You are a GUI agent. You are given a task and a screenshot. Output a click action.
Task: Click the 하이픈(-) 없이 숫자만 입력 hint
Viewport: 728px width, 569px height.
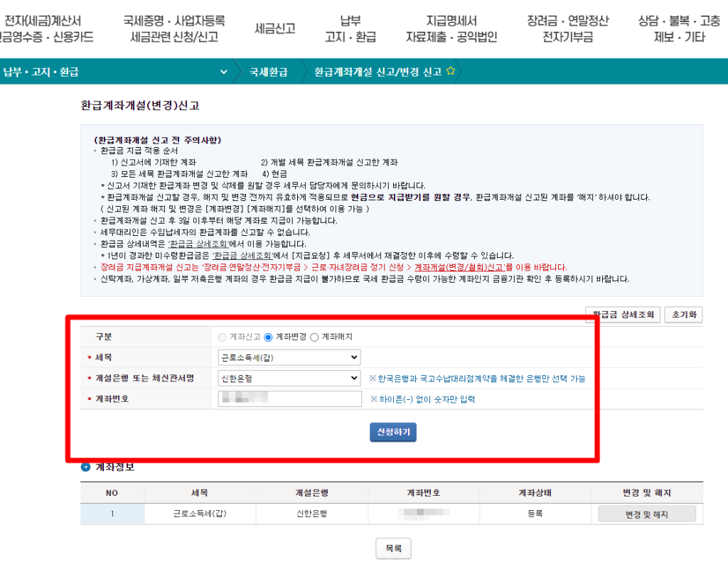click(x=422, y=399)
